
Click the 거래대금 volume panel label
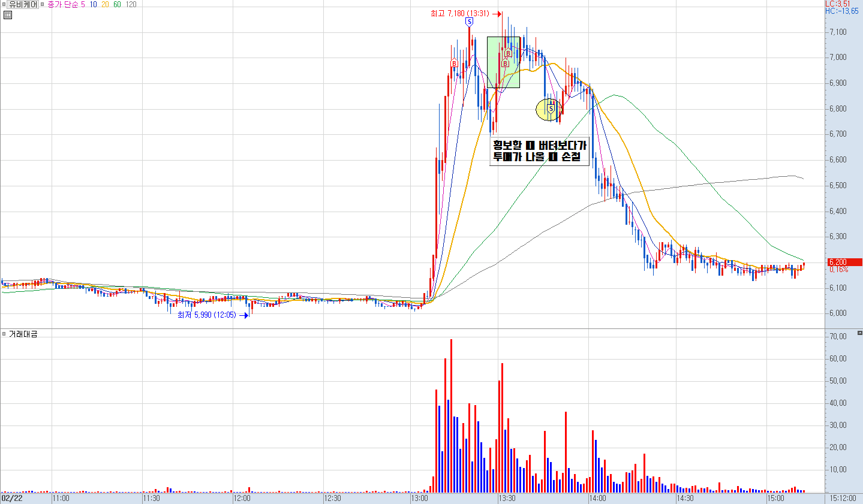click(x=23, y=334)
